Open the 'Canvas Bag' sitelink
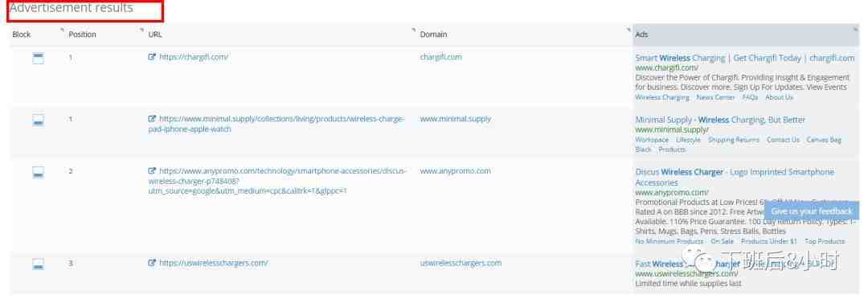Image resolution: width=868 pixels, height=299 pixels. 824,140
